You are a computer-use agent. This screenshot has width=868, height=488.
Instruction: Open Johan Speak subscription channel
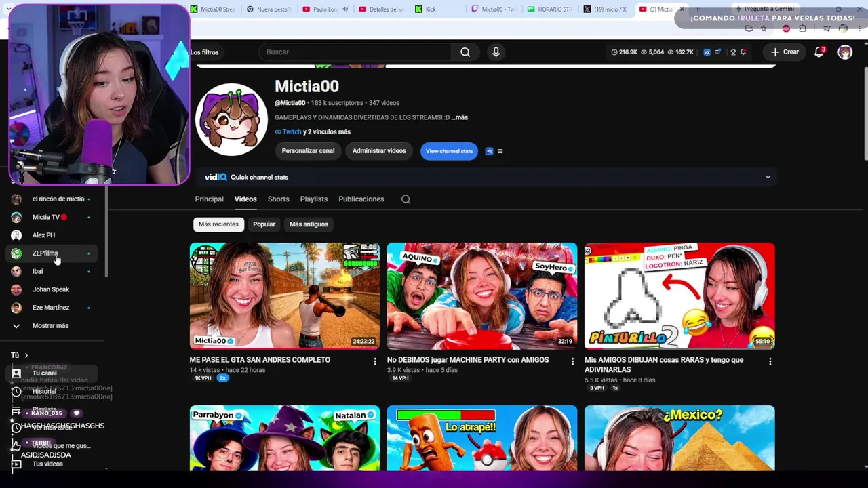(x=52, y=289)
